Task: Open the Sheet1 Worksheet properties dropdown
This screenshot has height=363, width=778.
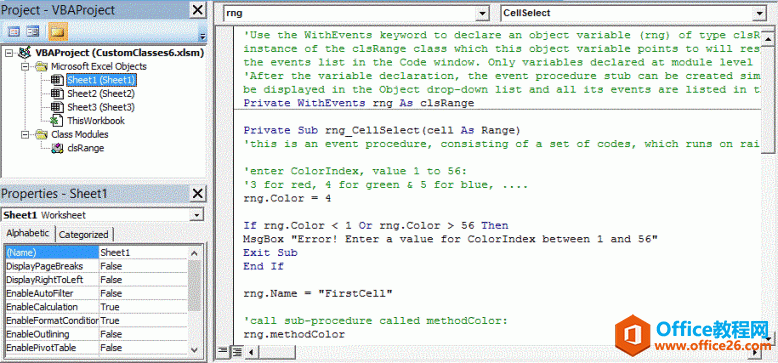Action: point(197,215)
